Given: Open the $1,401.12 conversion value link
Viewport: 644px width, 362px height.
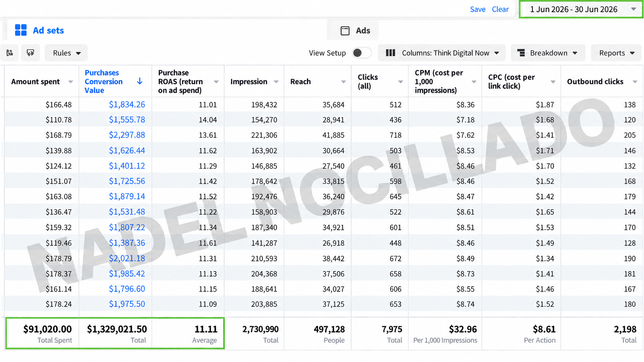Looking at the screenshot, I should click(127, 166).
